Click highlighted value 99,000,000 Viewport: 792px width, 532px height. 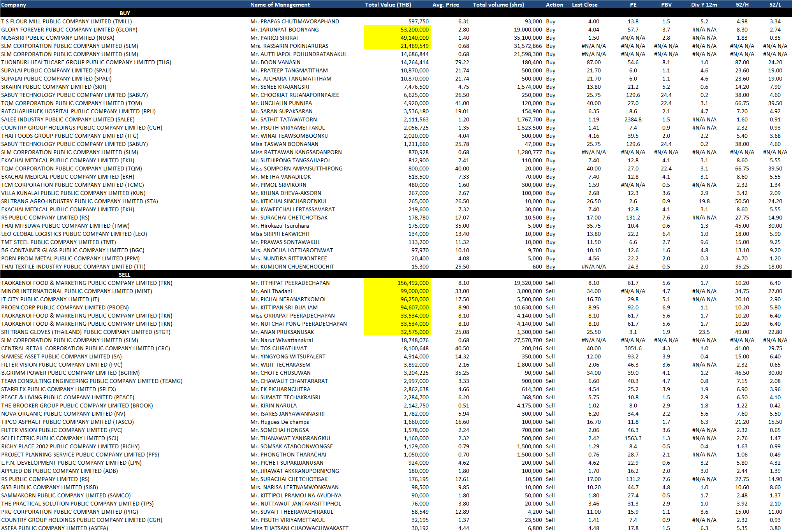pyautogui.click(x=398, y=291)
